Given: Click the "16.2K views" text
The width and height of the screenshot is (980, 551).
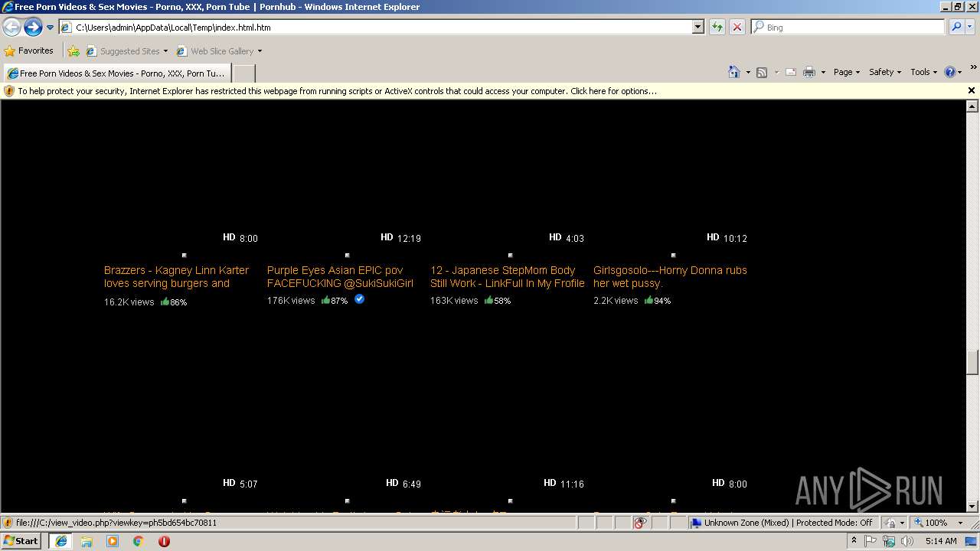Looking at the screenshot, I should 129,302.
